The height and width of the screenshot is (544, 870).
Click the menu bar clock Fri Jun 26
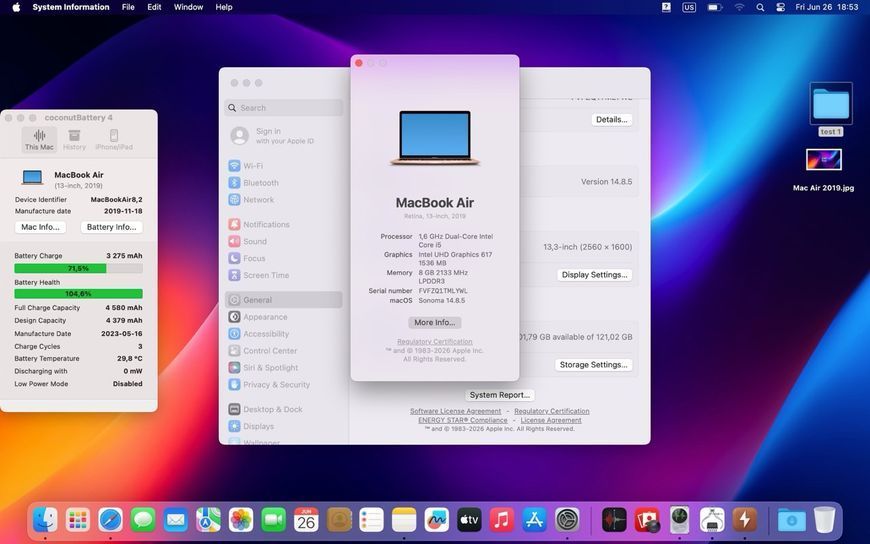pyautogui.click(x=827, y=7)
